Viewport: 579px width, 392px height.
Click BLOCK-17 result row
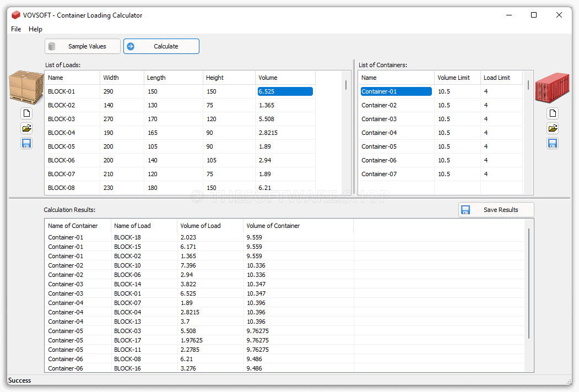(x=284, y=340)
